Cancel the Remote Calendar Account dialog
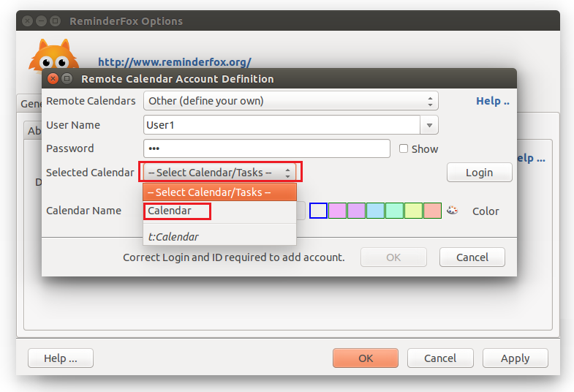 (x=472, y=257)
